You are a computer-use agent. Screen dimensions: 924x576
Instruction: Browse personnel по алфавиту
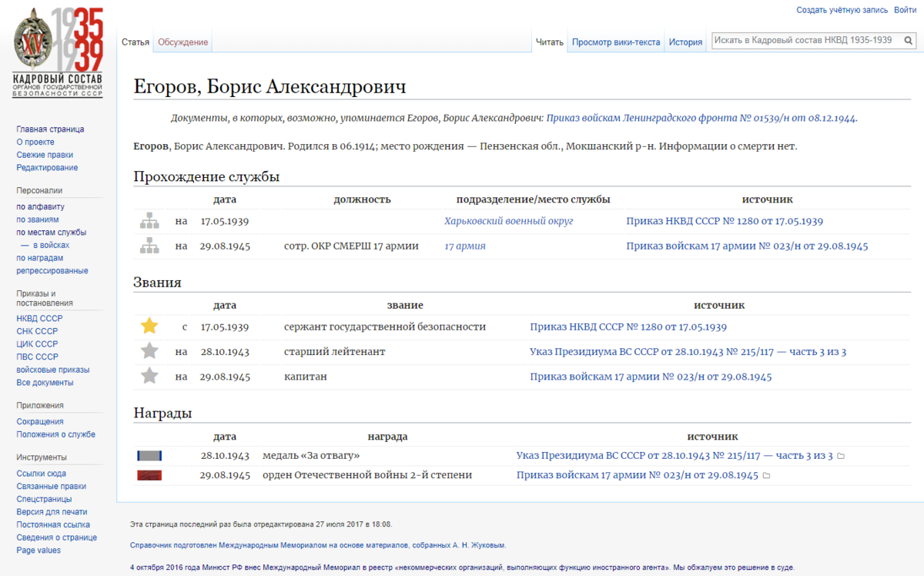40,206
